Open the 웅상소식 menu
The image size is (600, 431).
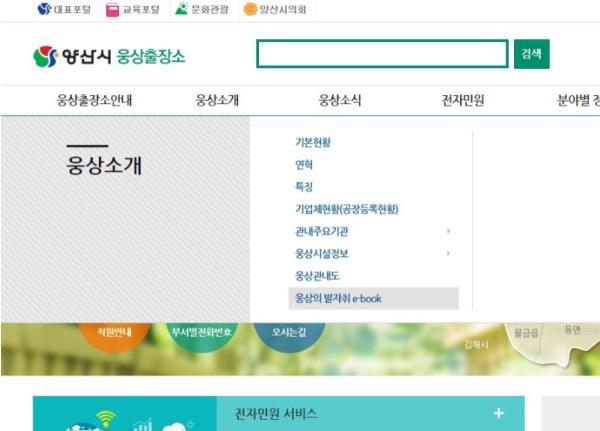340,100
